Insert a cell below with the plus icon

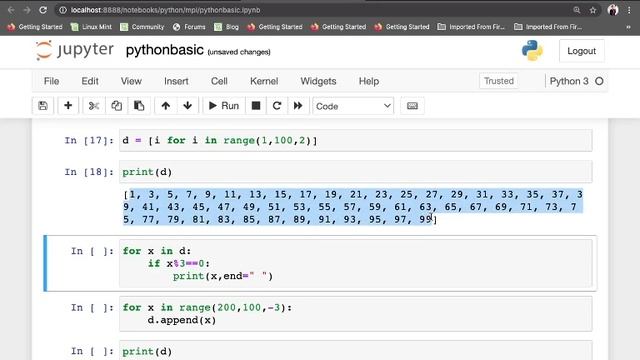click(x=68, y=106)
